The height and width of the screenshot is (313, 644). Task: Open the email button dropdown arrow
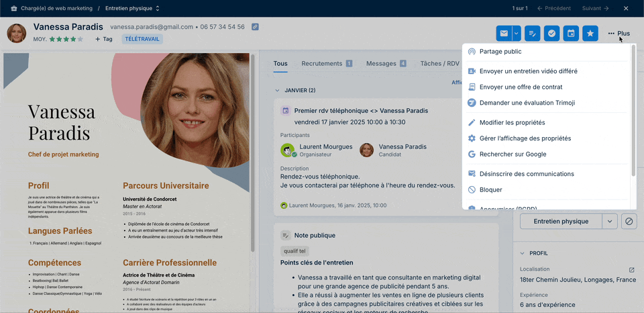point(517,34)
